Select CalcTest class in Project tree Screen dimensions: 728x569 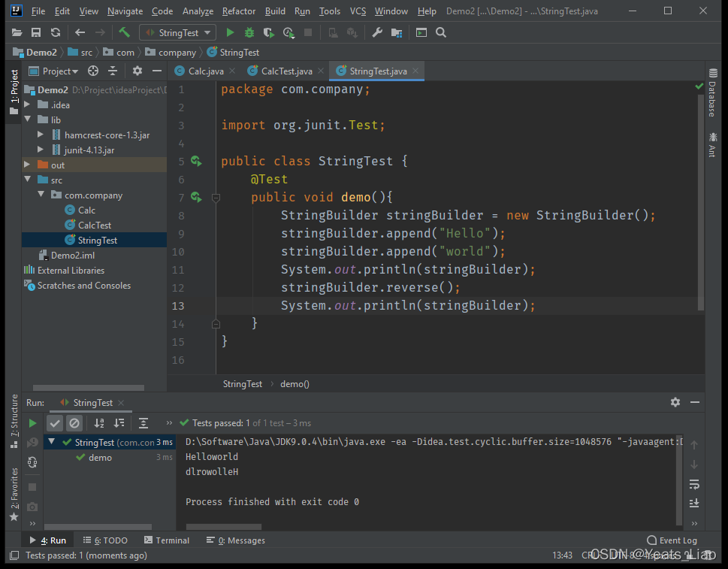[94, 225]
